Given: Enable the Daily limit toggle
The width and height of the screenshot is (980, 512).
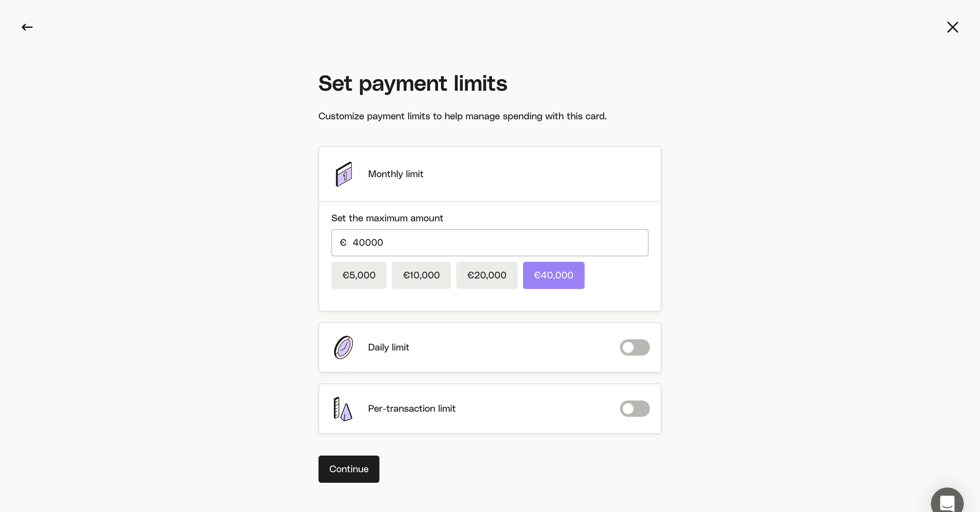Looking at the screenshot, I should 634,347.
